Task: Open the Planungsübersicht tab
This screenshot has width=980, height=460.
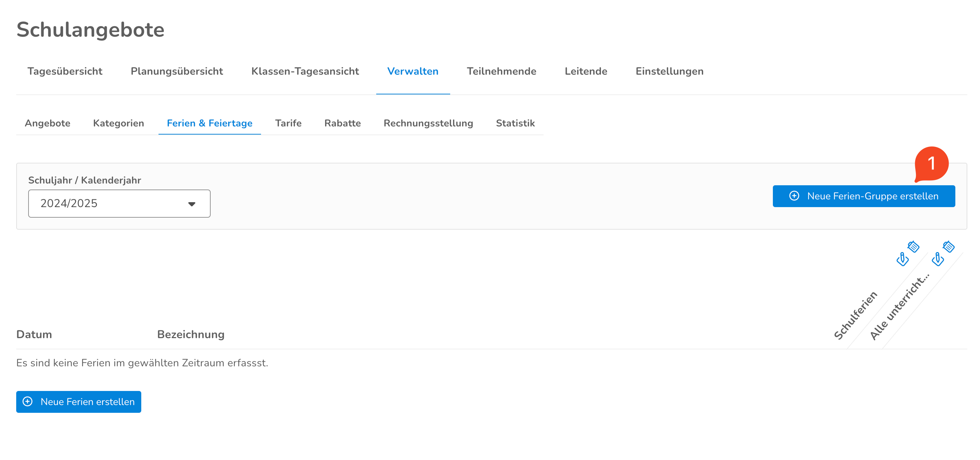Action: click(x=176, y=71)
